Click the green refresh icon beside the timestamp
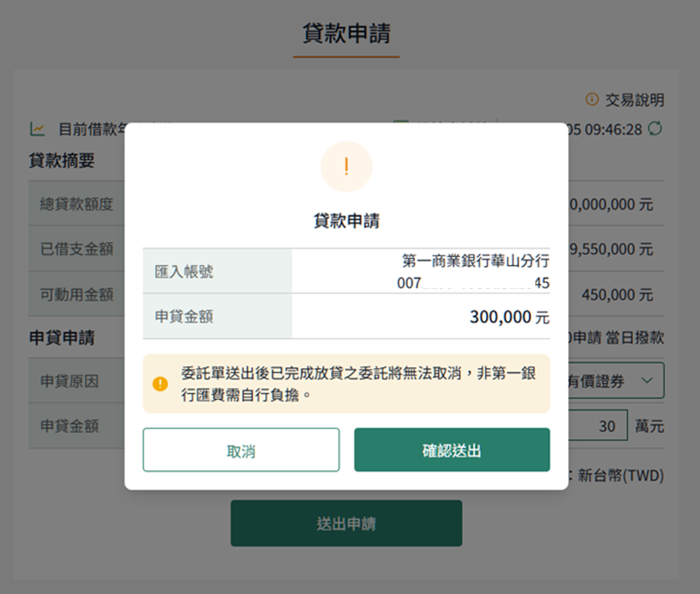Viewport: 700px width, 594px height. 656,129
